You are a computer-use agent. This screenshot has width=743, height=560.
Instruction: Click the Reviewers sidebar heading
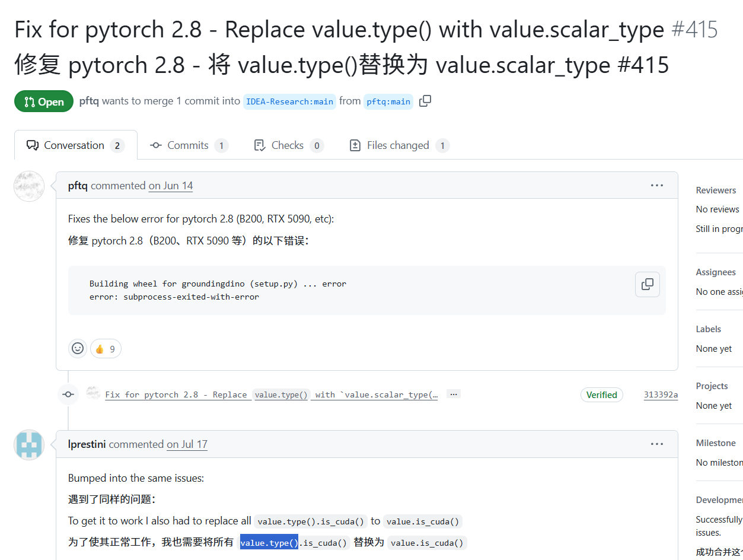[716, 190]
